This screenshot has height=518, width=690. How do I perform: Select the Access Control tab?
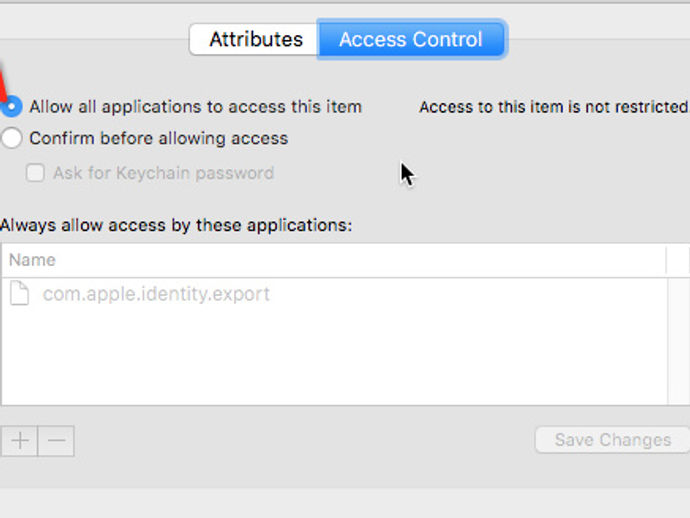(x=411, y=40)
